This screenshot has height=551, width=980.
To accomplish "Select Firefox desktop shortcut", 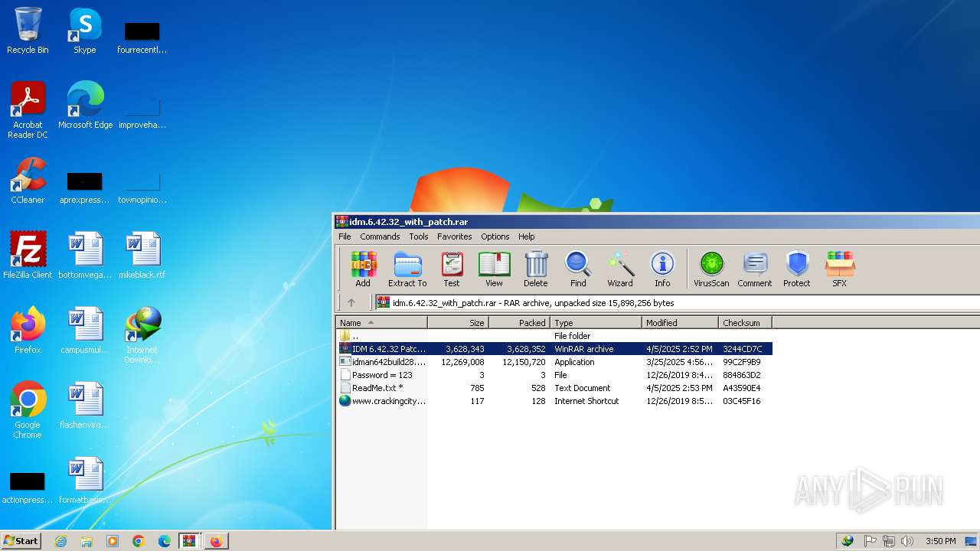I will [28, 331].
